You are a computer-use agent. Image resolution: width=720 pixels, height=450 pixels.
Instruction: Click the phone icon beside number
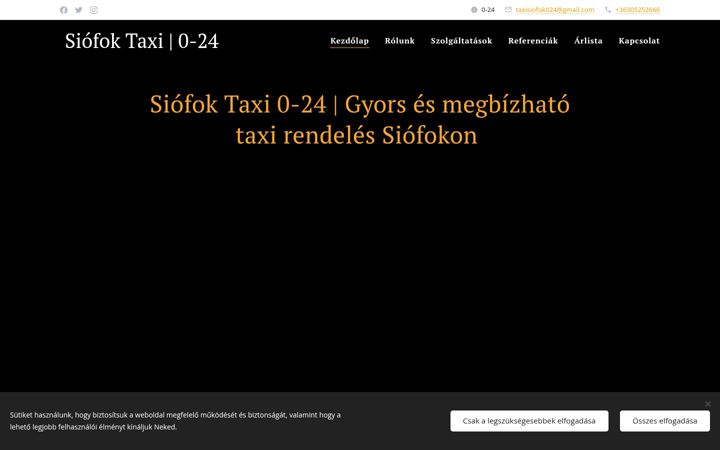tap(608, 10)
